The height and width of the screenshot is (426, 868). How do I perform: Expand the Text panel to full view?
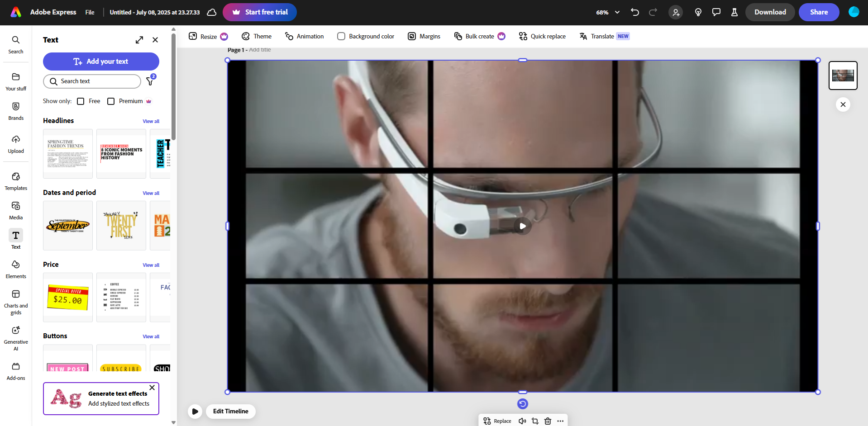tap(139, 40)
